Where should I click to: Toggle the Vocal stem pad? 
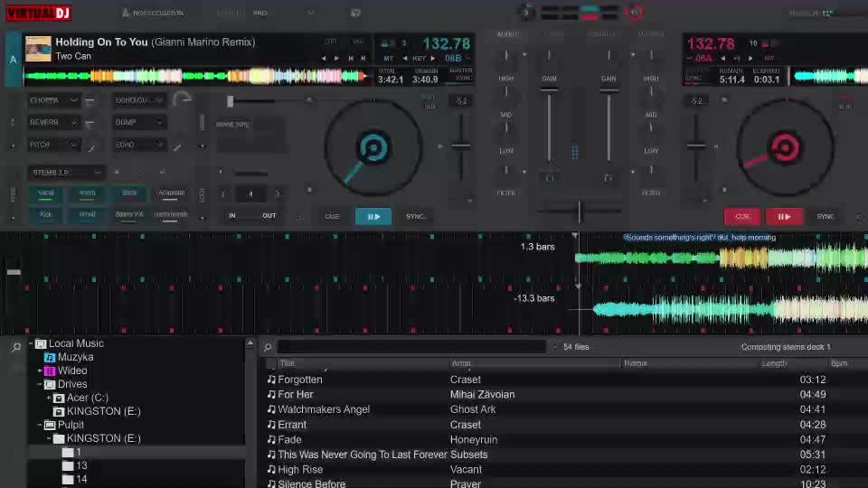(45, 193)
